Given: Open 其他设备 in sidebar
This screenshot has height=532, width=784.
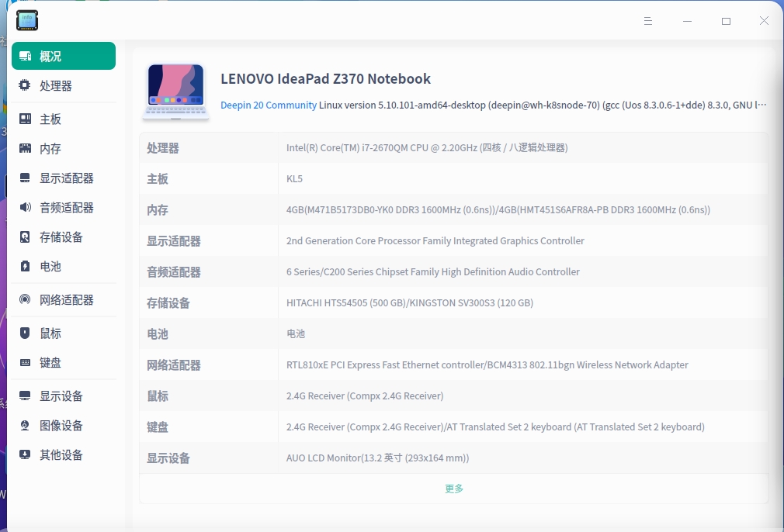Looking at the screenshot, I should pyautogui.click(x=64, y=455).
